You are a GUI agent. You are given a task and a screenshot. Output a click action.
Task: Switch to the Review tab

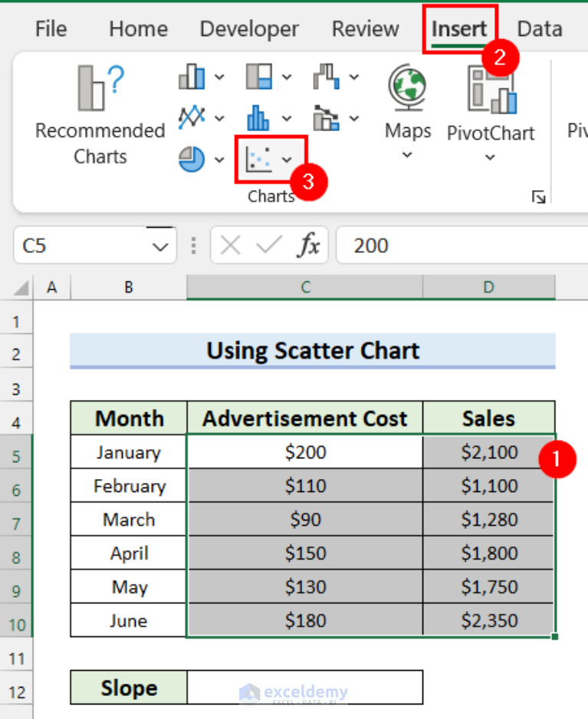365,29
